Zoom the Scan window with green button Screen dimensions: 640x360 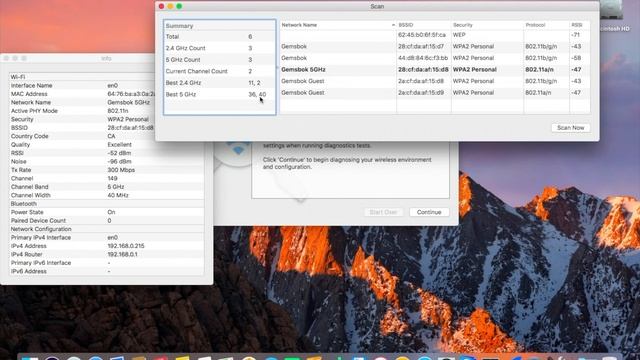coord(179,6)
